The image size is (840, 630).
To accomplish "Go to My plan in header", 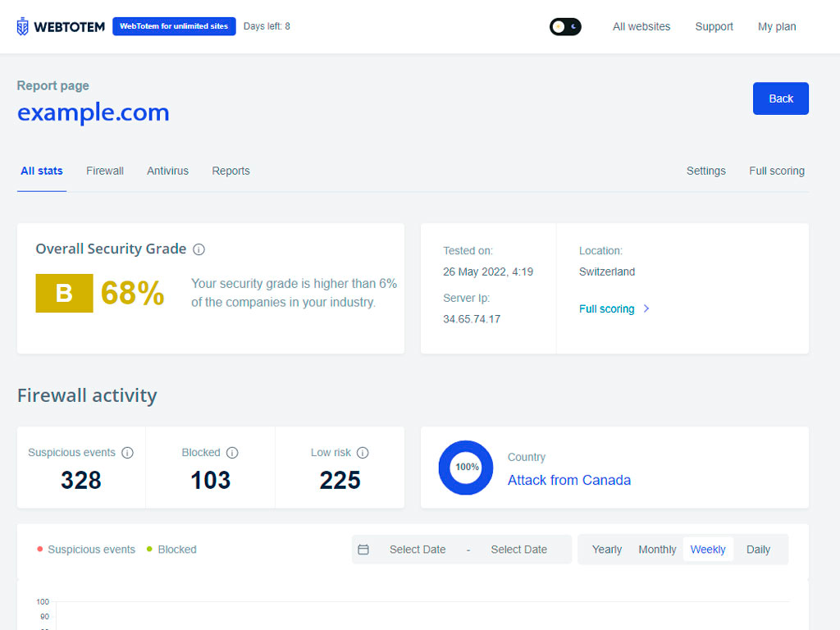I will coord(776,26).
